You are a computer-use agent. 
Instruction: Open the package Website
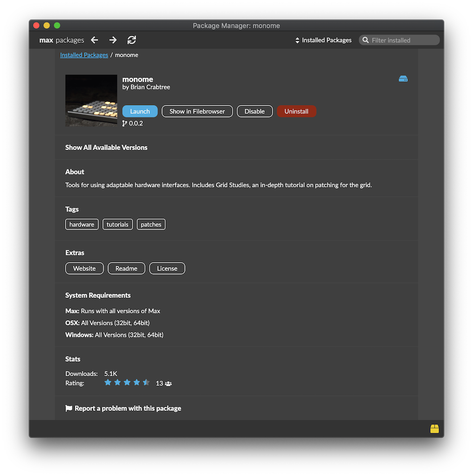pos(85,268)
